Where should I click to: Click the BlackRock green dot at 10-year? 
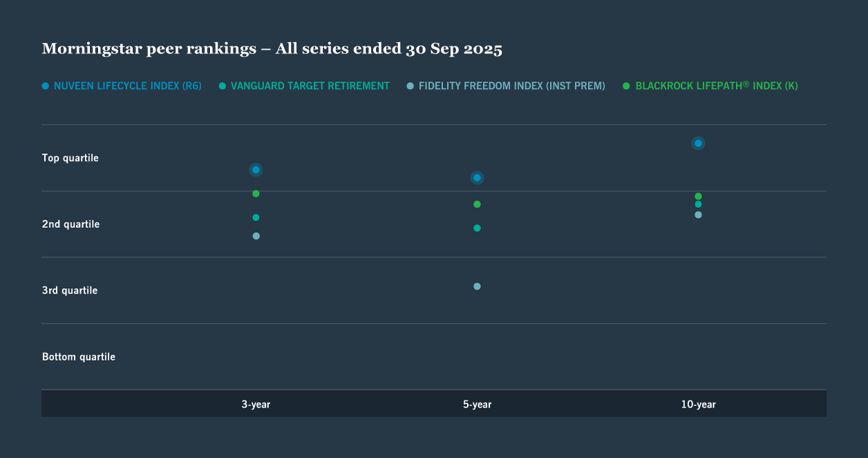point(698,195)
